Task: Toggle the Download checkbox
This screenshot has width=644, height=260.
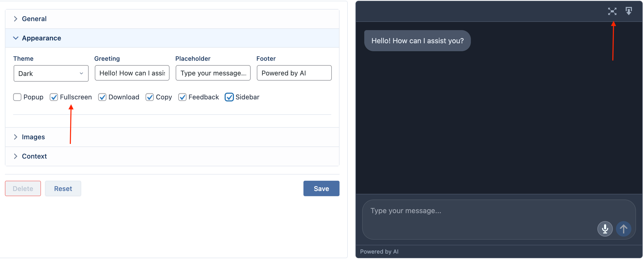Action: click(102, 97)
